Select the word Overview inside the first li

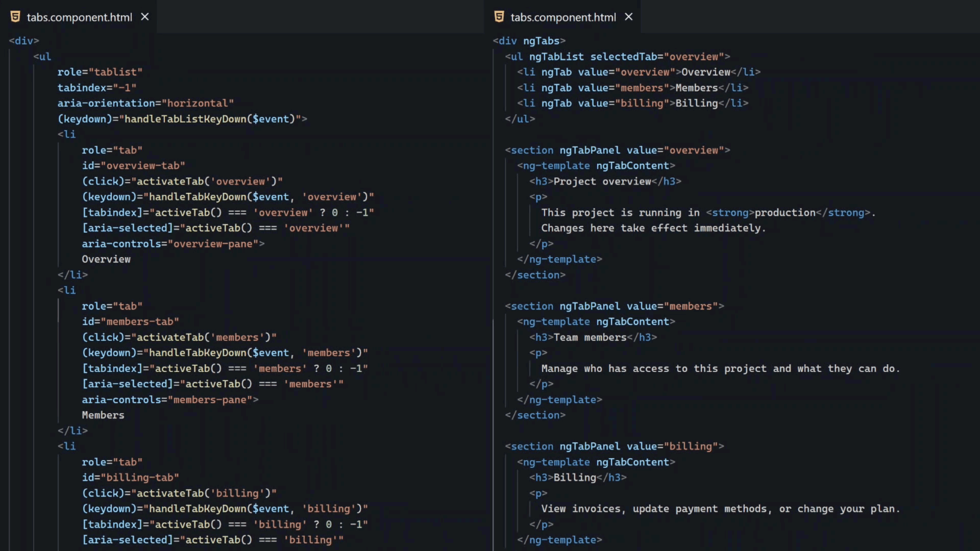pyautogui.click(x=106, y=259)
